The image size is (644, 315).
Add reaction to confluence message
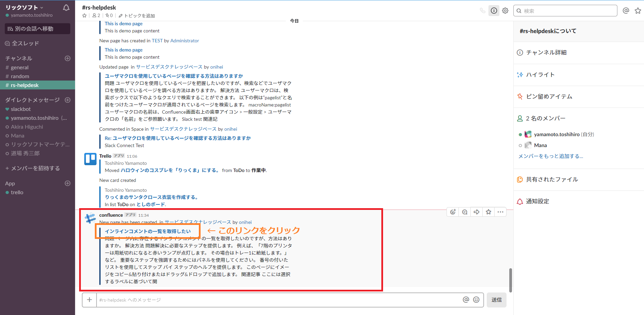(453, 212)
